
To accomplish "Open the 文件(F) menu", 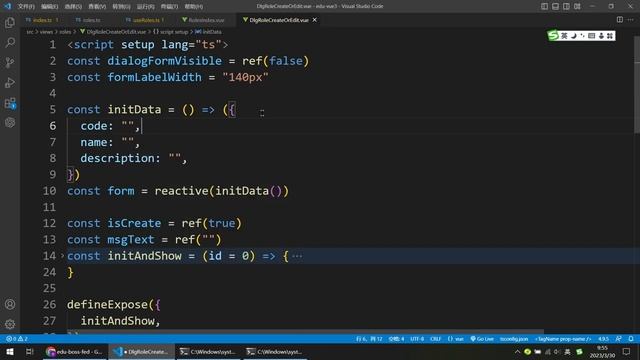I will pos(26,7).
